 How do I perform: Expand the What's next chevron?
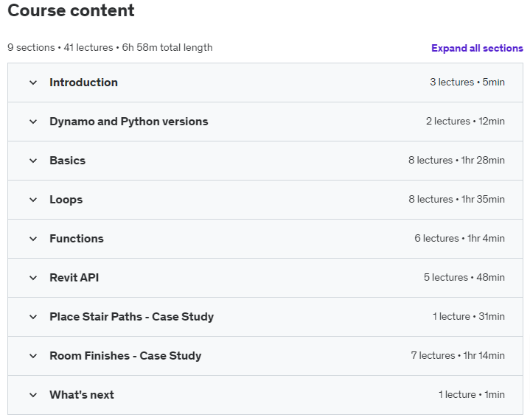33,395
